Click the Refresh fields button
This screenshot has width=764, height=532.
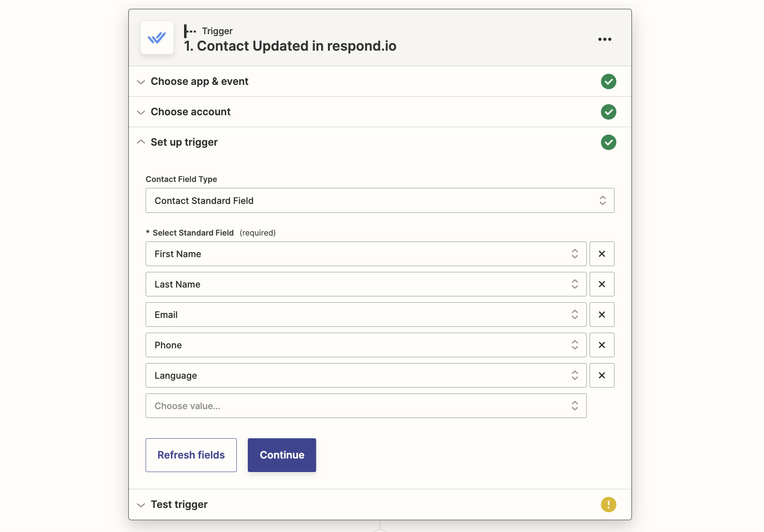tap(191, 455)
